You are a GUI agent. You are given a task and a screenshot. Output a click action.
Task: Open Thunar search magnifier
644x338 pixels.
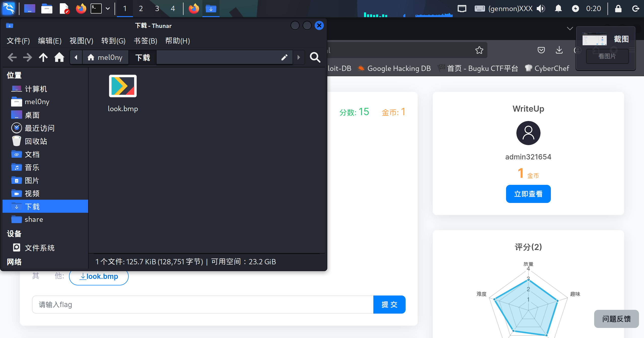tap(315, 58)
